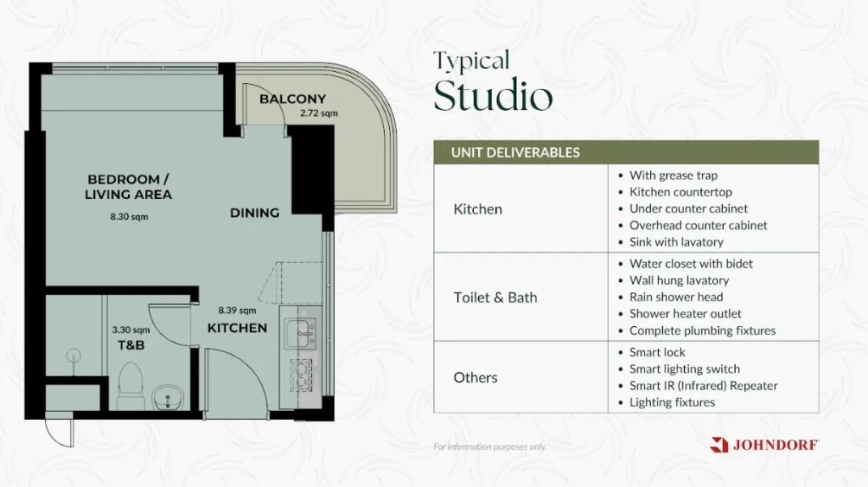Click the Bedroom / Living Area label
Screen dimensions: 868x487
coord(128,187)
